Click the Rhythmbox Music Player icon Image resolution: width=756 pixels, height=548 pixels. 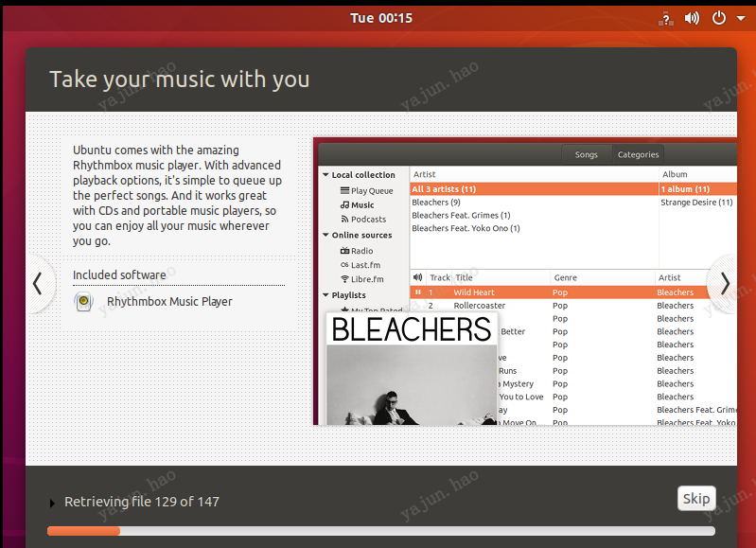point(83,302)
